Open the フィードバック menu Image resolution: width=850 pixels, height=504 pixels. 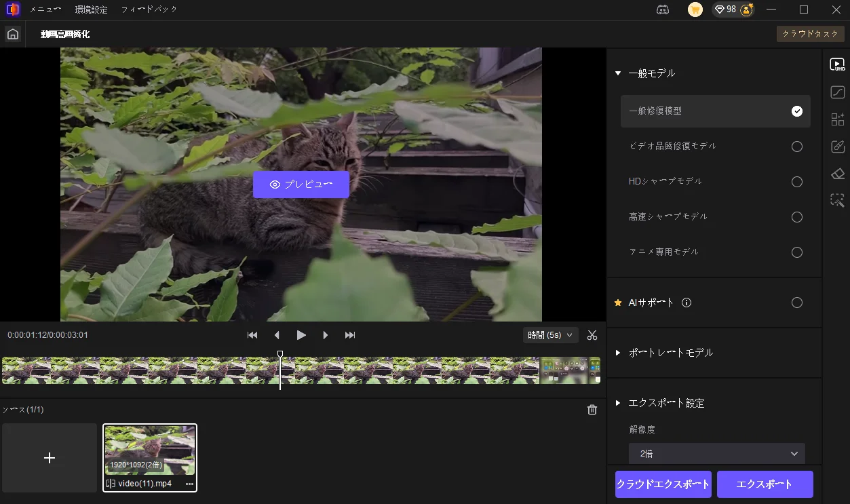point(149,9)
